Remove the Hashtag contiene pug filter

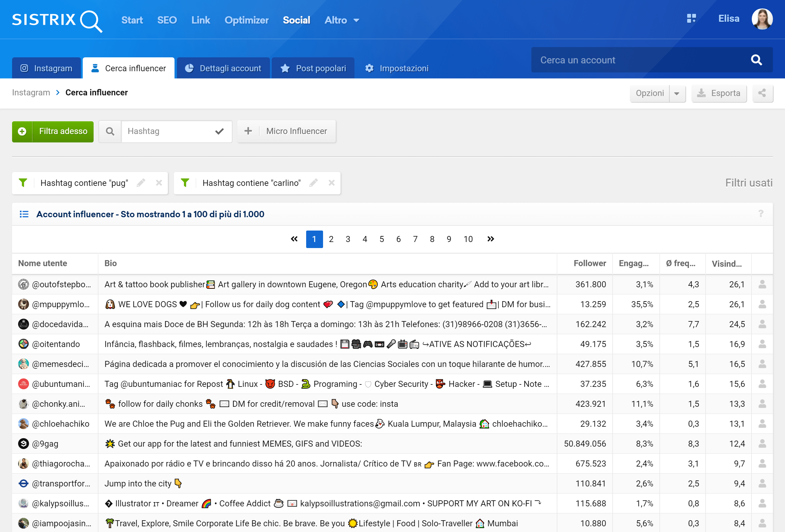[158, 182]
